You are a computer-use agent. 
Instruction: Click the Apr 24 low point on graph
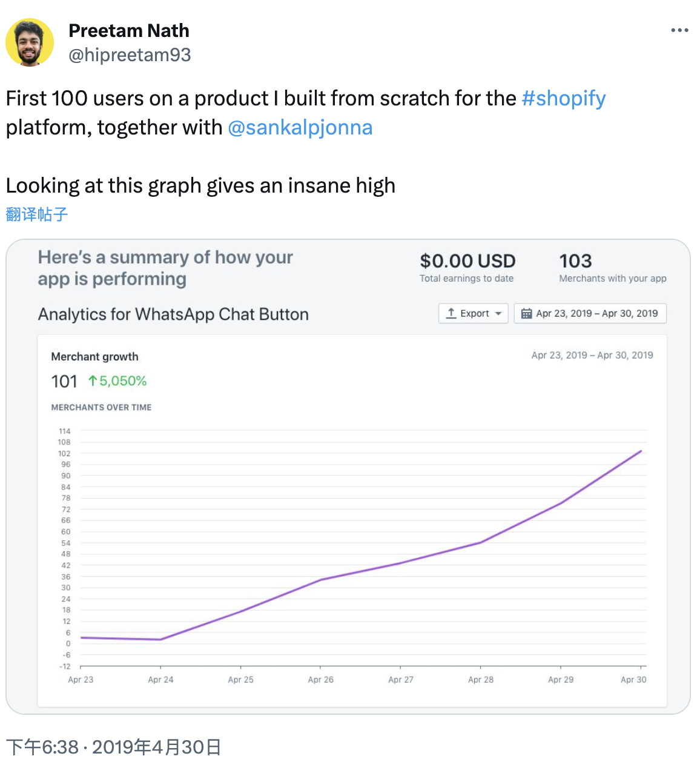[160, 639]
